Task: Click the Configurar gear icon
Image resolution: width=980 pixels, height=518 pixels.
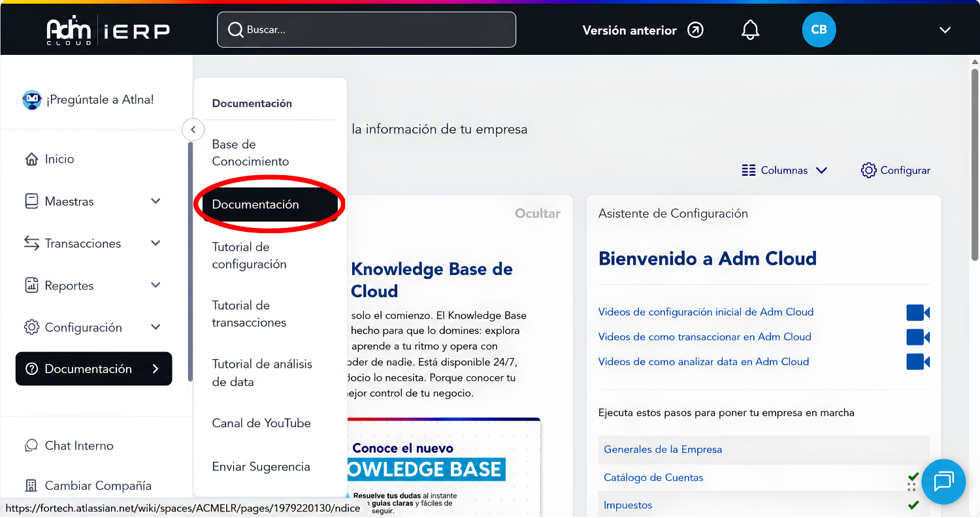Action: tap(868, 170)
